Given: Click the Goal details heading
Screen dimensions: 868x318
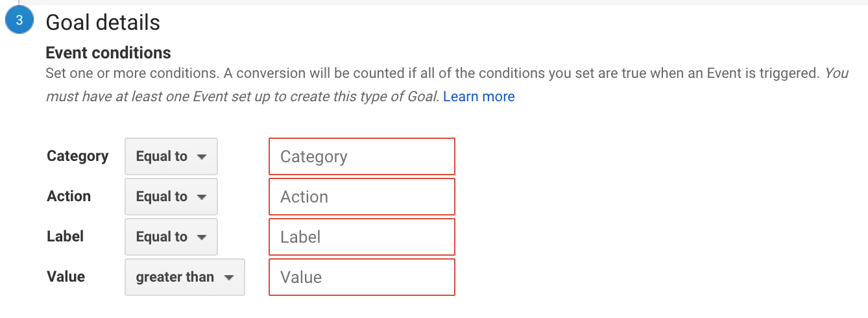Looking at the screenshot, I should tap(103, 22).
